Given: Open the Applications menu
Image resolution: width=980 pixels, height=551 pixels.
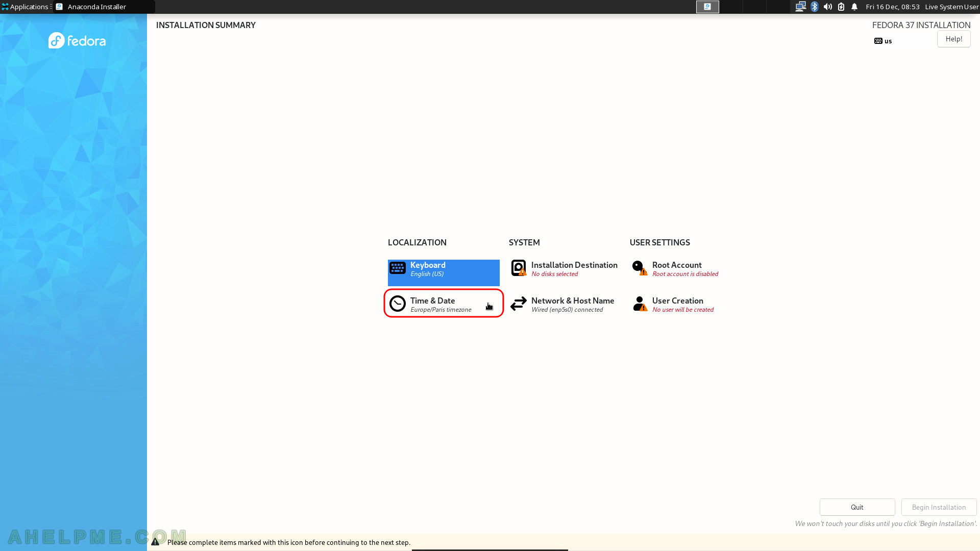Looking at the screenshot, I should (26, 7).
